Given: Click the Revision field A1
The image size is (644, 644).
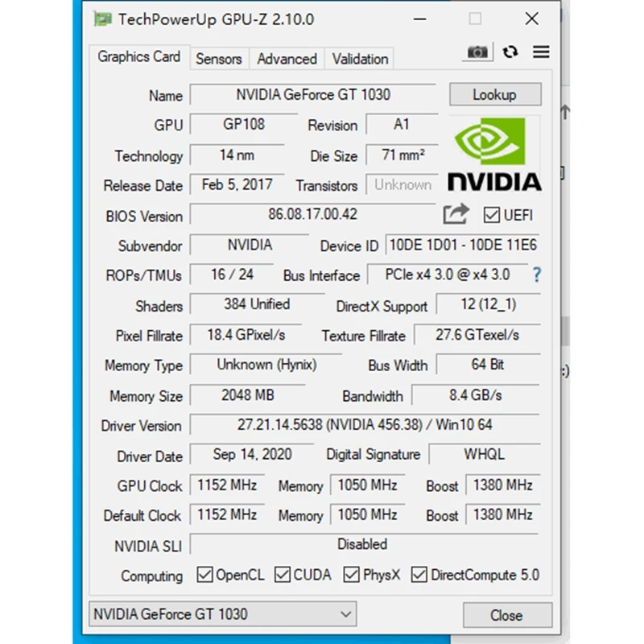Looking at the screenshot, I should point(402,124).
